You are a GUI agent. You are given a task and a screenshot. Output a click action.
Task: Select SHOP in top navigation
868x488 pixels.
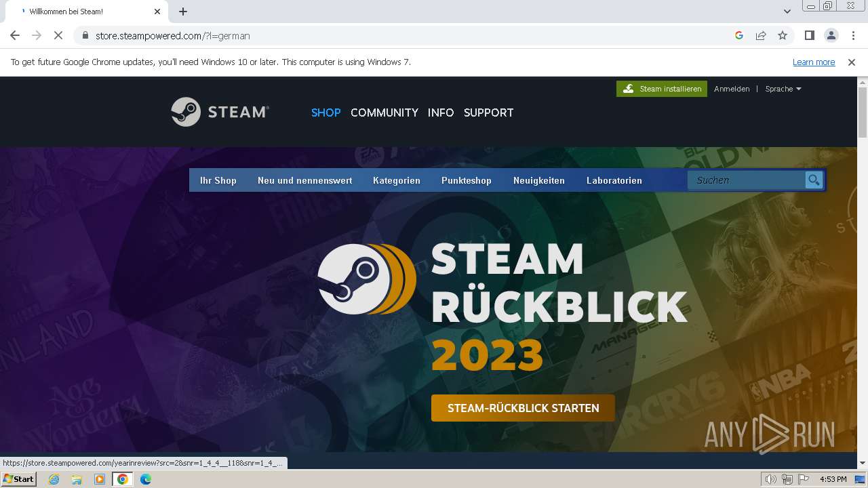pyautogui.click(x=326, y=113)
